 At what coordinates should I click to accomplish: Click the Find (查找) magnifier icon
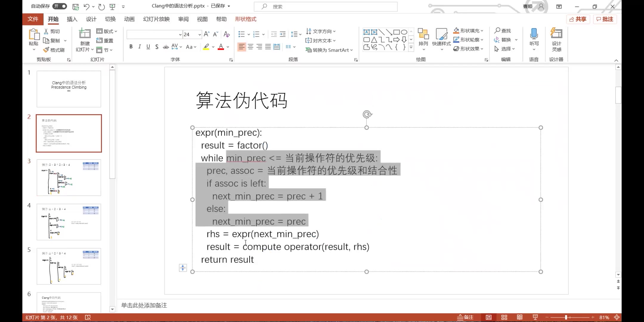[497, 30]
